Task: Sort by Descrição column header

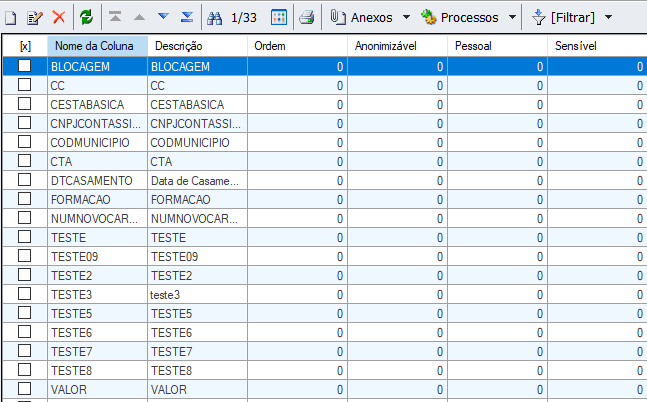Action: tap(197, 46)
